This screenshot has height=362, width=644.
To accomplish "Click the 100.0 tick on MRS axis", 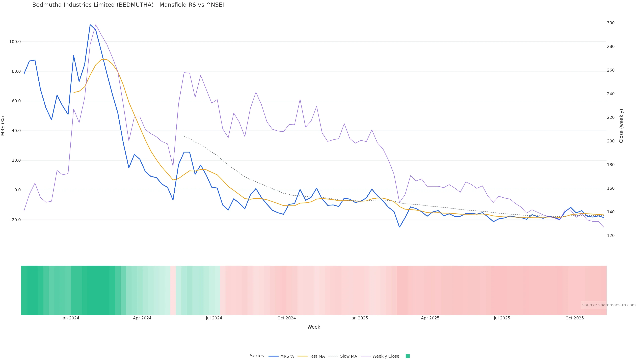I will pos(15,42).
